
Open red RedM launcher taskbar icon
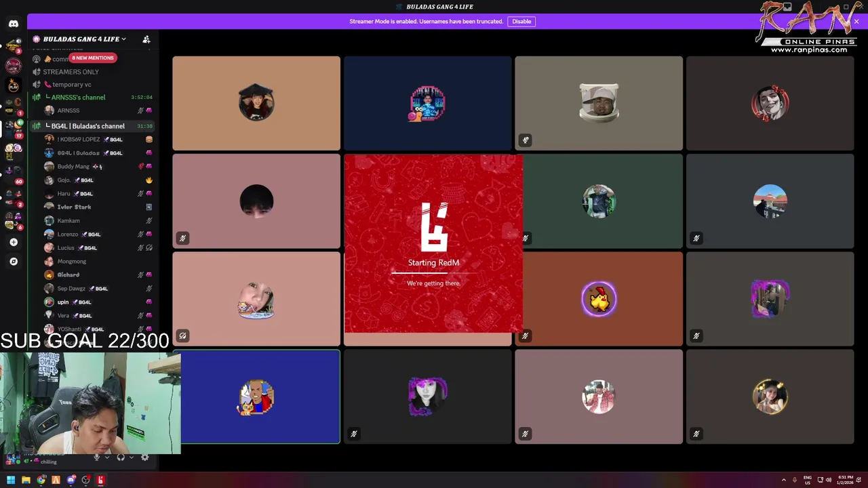point(100,480)
